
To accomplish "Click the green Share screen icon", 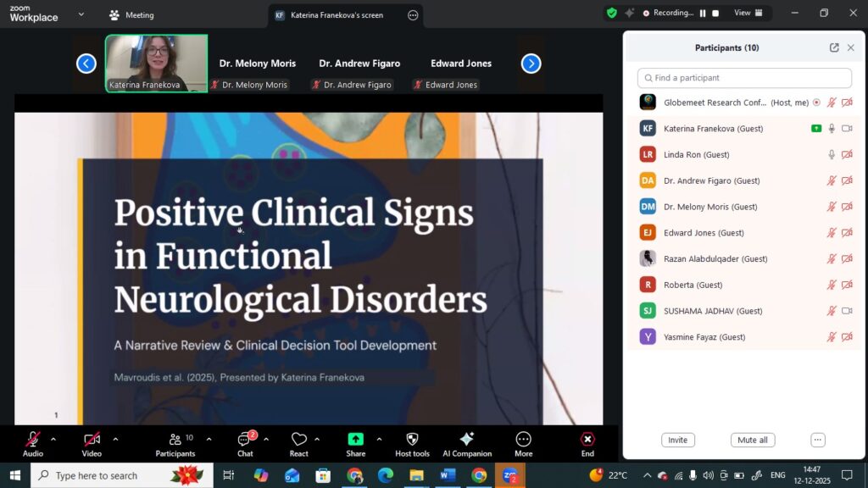I will [355, 439].
